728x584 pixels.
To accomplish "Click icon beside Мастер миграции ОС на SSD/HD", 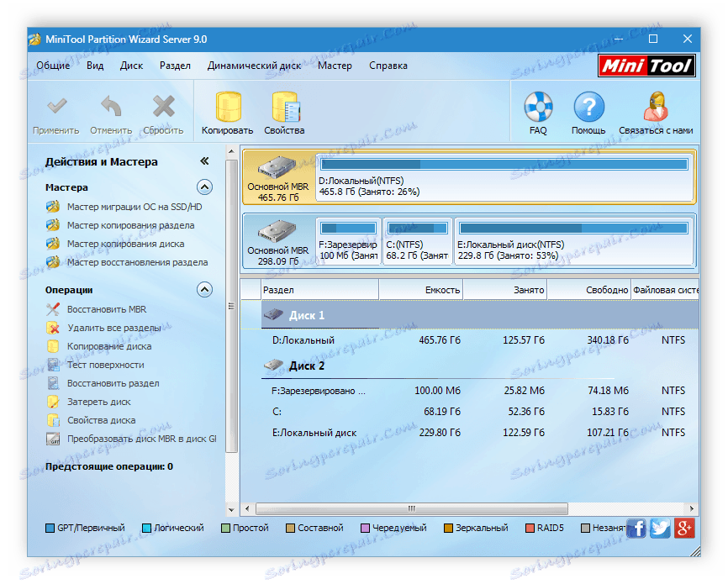I will click(53, 207).
